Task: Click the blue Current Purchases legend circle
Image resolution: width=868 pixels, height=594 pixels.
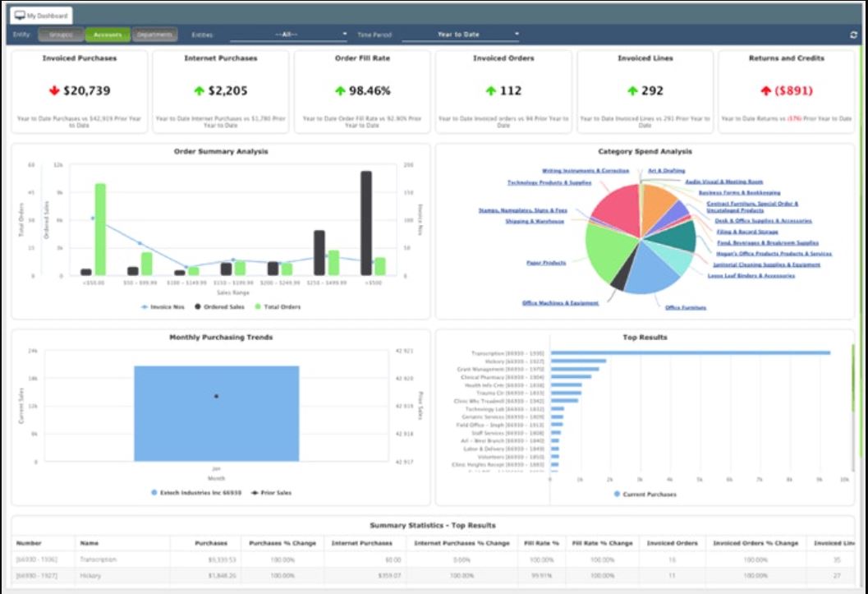Action: (615, 493)
